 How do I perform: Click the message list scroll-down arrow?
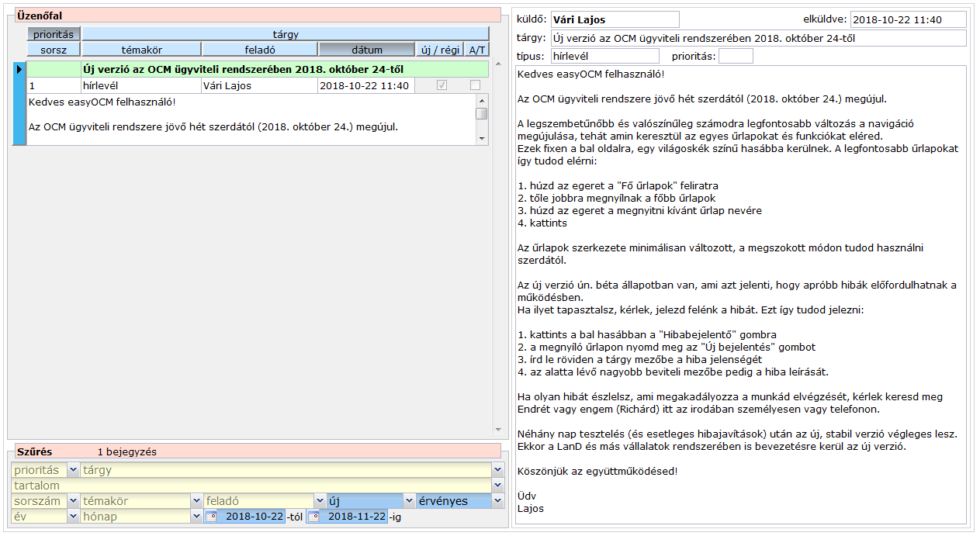pyautogui.click(x=497, y=431)
